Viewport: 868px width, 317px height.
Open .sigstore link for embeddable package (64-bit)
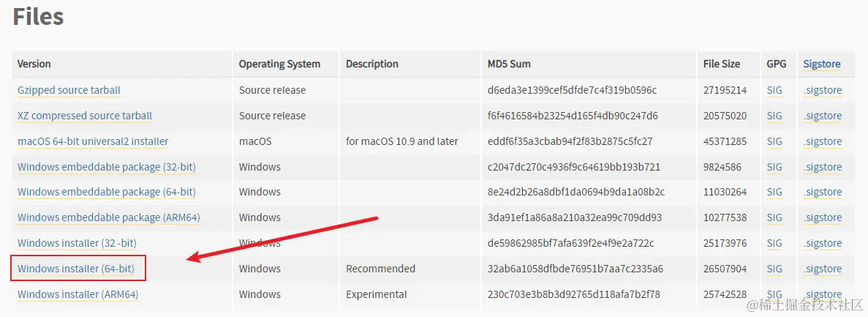pos(823,192)
